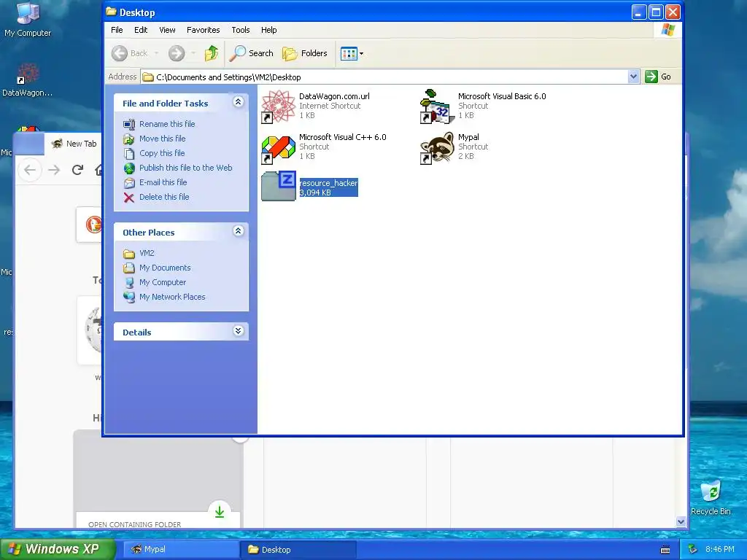Click the My Computer desktop icon
Image resolution: width=747 pixels, height=560 pixels.
pyautogui.click(x=28, y=13)
